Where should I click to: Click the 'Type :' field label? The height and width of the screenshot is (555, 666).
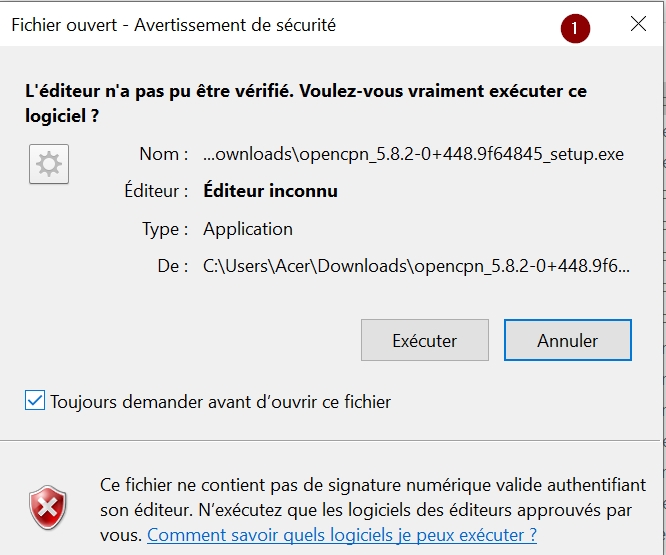(165, 229)
